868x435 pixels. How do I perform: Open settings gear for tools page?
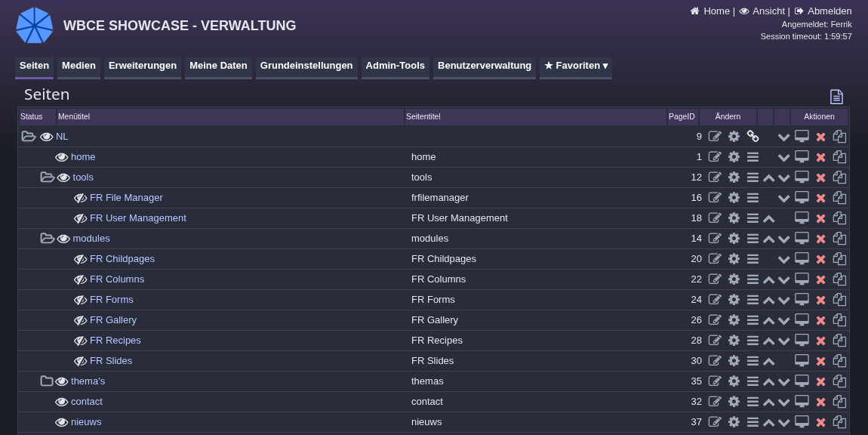pos(734,177)
